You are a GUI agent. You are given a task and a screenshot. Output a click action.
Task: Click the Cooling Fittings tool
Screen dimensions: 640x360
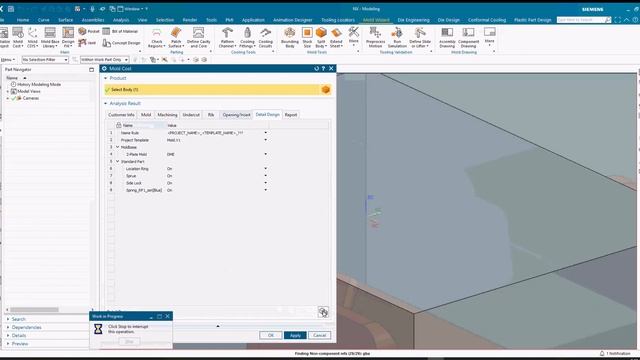pos(247,37)
